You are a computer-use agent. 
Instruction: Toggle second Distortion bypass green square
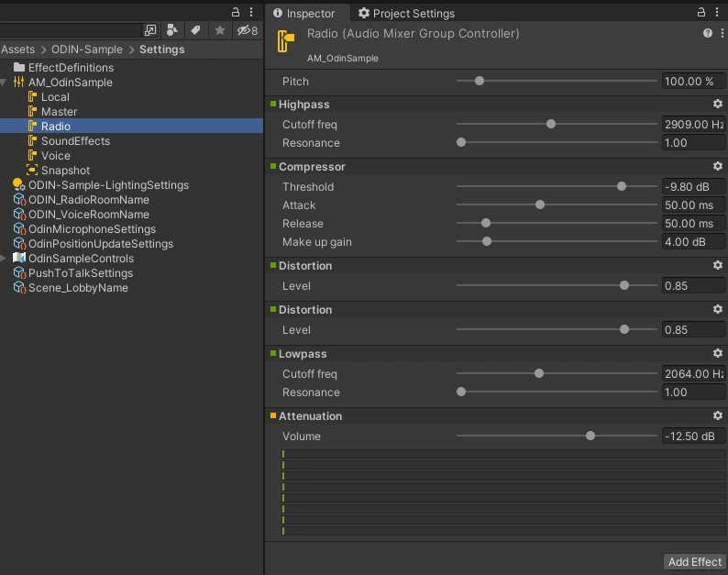pyautogui.click(x=273, y=309)
